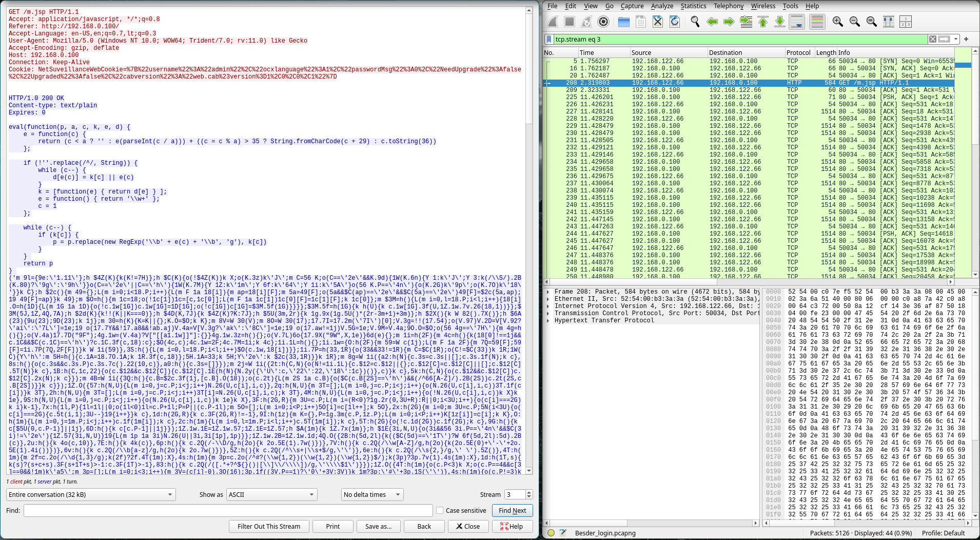Image resolution: width=980 pixels, height=540 pixels.
Task: Select packet 208 GET /m.jsp row
Action: (x=749, y=83)
